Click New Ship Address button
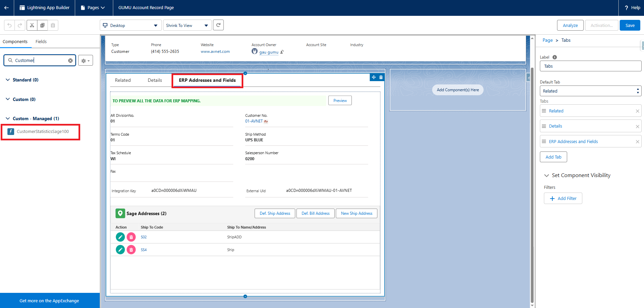The image size is (644, 308). [357, 213]
